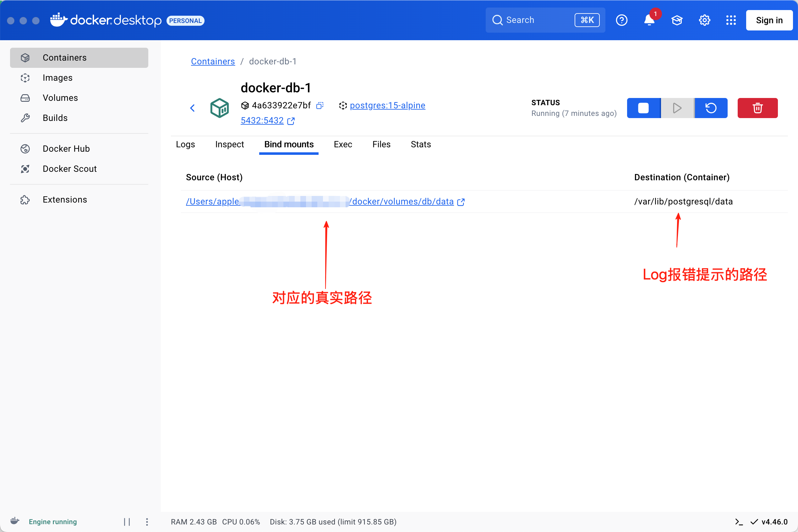Click Running (7 minutes ago) status text

click(574, 113)
